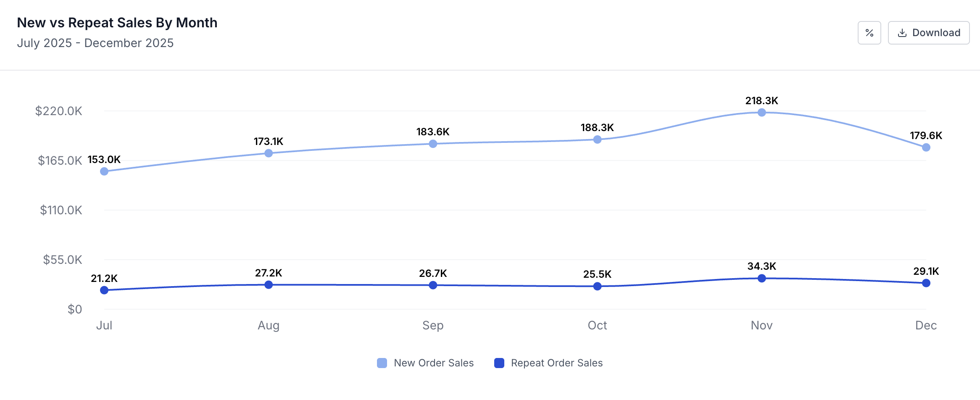Viewport: 980px width, 400px height.
Task: Toggle Repeat Order Sales series visibility
Action: click(x=557, y=363)
